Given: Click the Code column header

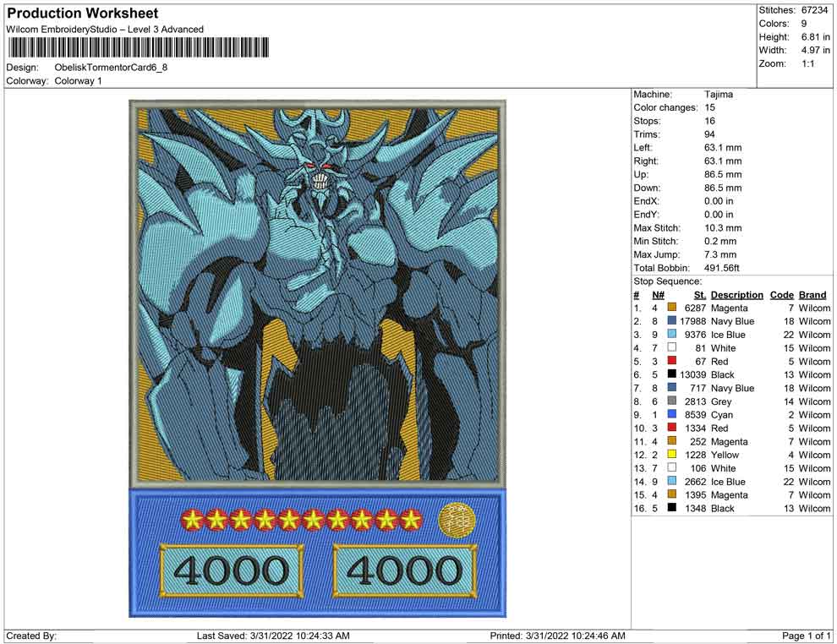Looking at the screenshot, I should 781,295.
